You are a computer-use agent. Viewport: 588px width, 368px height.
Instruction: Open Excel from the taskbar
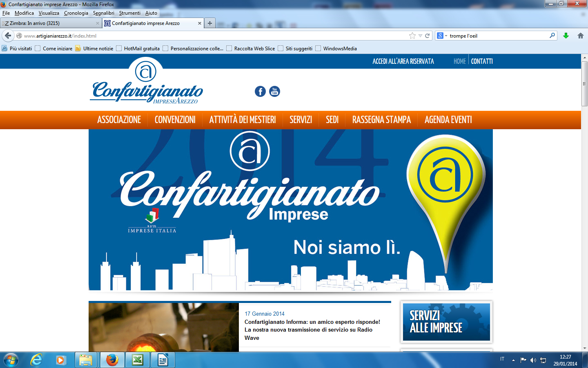[138, 360]
